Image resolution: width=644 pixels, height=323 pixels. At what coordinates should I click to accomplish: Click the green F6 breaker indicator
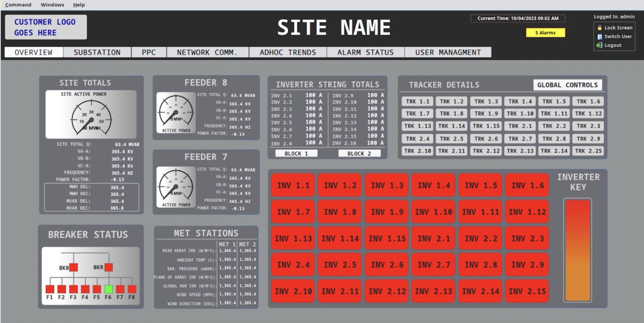coord(108,289)
